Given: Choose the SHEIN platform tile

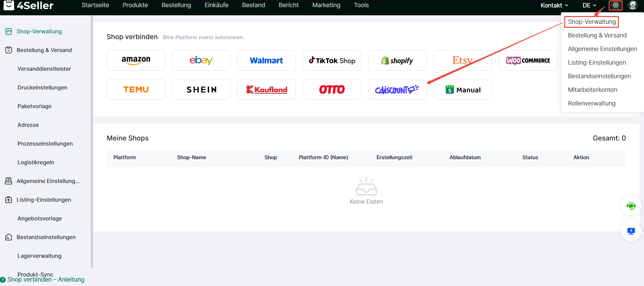Looking at the screenshot, I should pos(201,89).
